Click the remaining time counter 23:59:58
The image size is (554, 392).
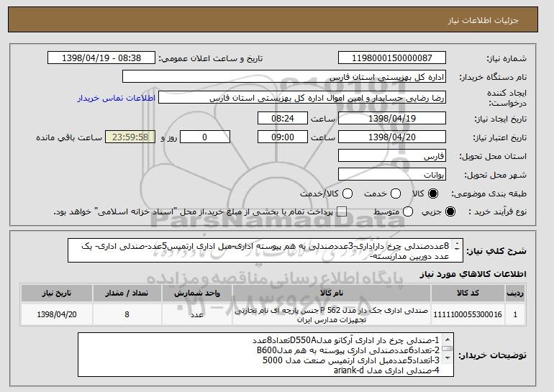click(130, 137)
